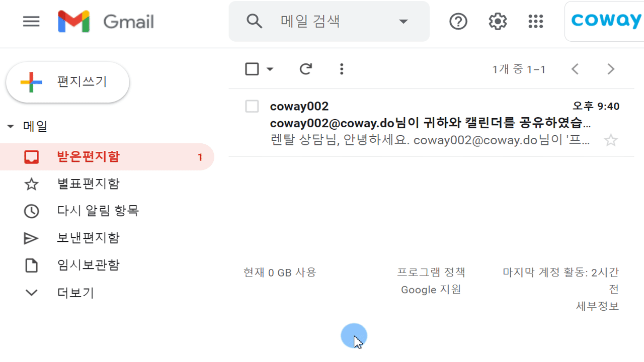The width and height of the screenshot is (644, 362).
Task: Open the main menu hamburger icon
Action: point(31,21)
